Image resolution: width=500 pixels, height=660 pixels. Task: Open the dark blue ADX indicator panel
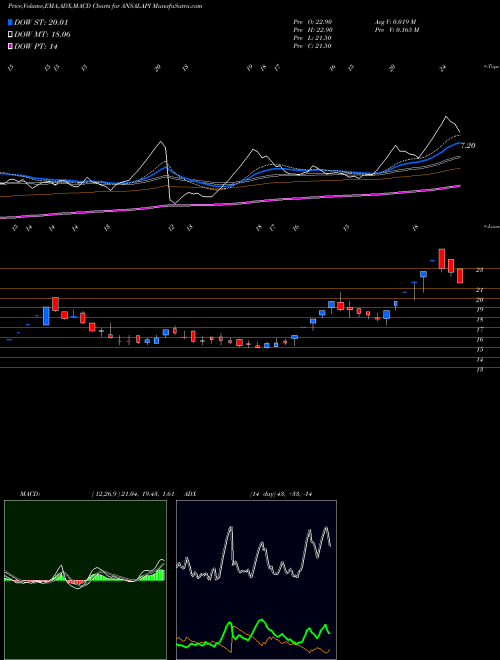point(256,580)
